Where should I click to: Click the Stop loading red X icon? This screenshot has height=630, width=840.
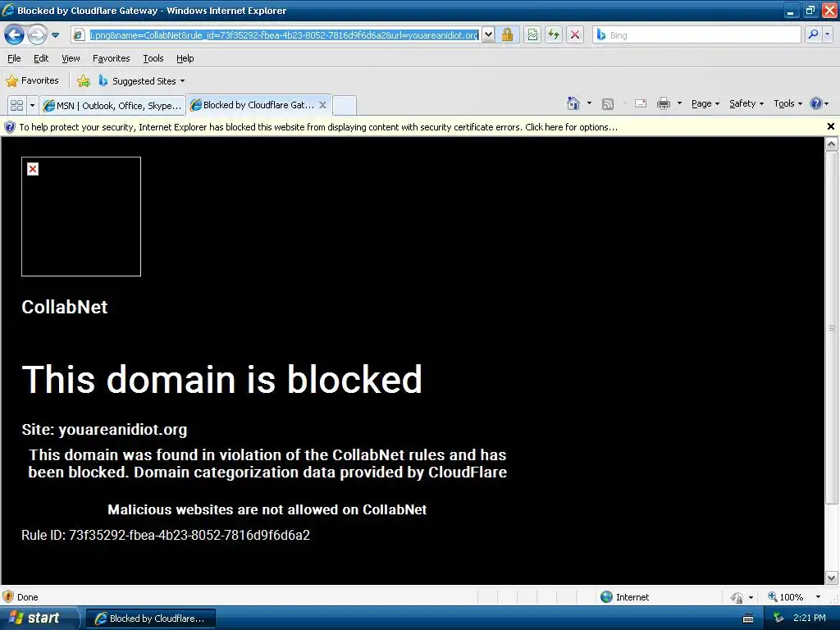click(575, 34)
